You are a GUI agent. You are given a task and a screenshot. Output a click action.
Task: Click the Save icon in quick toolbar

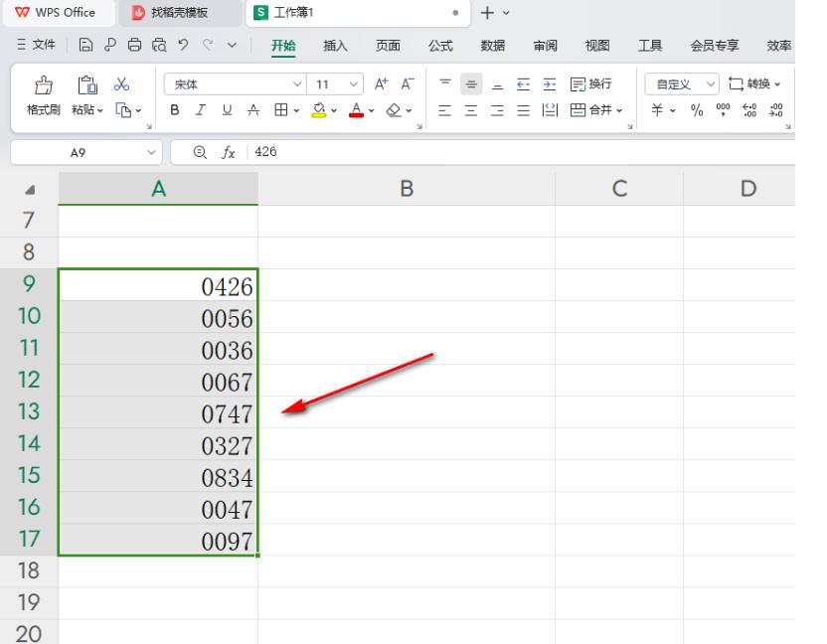(x=85, y=45)
